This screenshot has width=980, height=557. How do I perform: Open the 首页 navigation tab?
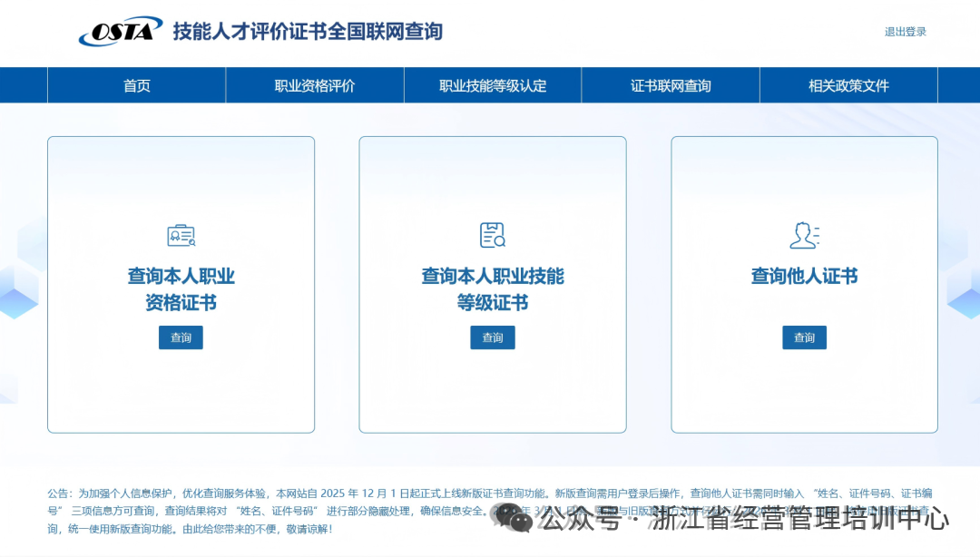pos(137,85)
